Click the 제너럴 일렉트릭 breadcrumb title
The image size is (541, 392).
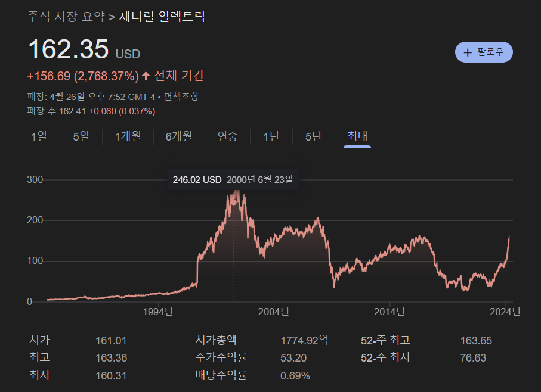point(162,17)
